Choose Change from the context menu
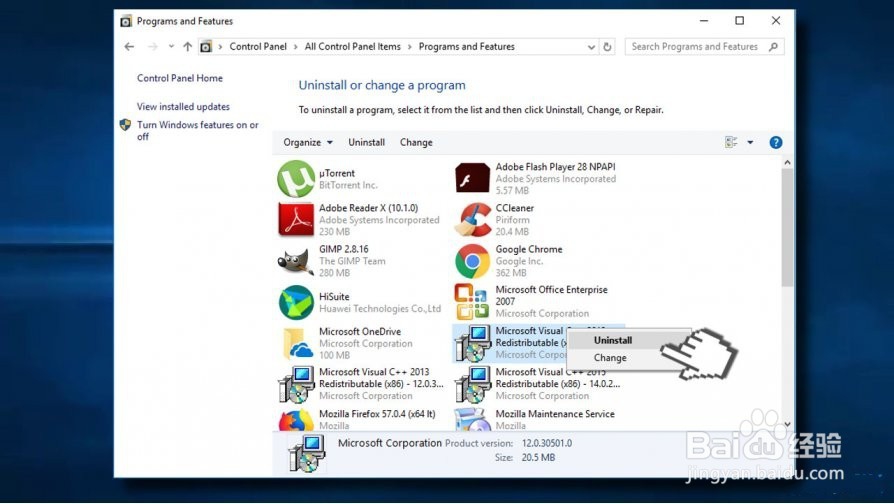This screenshot has width=894, height=504. point(610,358)
